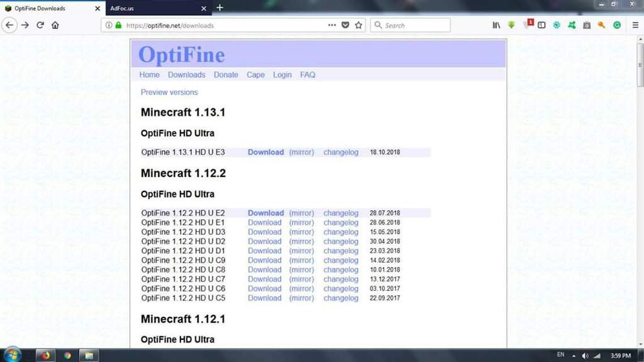644x362 pixels.
Task: Open the Firefox hamburger menu
Action: coord(635,25)
